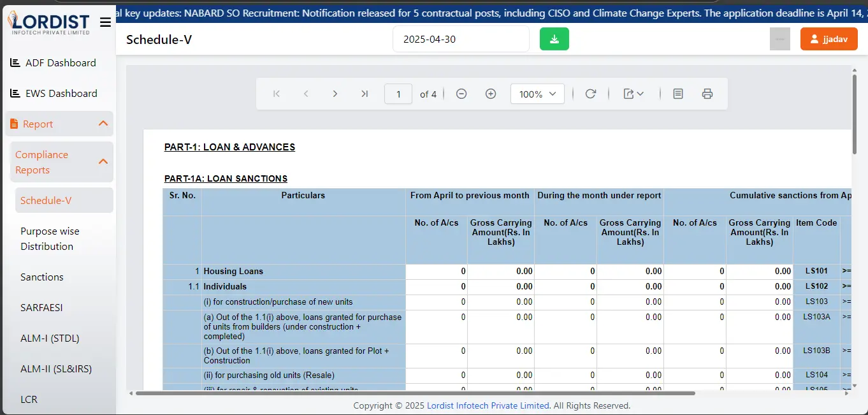Image resolution: width=868 pixels, height=415 pixels.
Task: Zoom in on the report page
Action: [490, 94]
